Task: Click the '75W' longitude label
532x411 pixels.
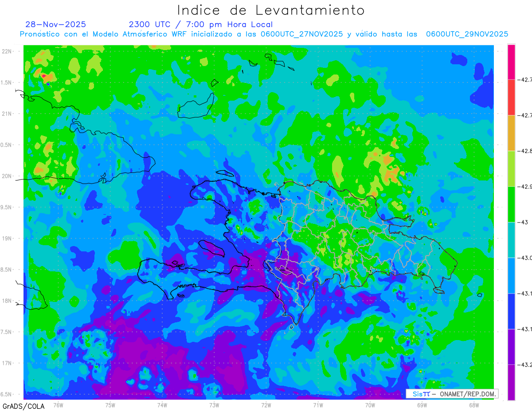Action: coord(110,405)
